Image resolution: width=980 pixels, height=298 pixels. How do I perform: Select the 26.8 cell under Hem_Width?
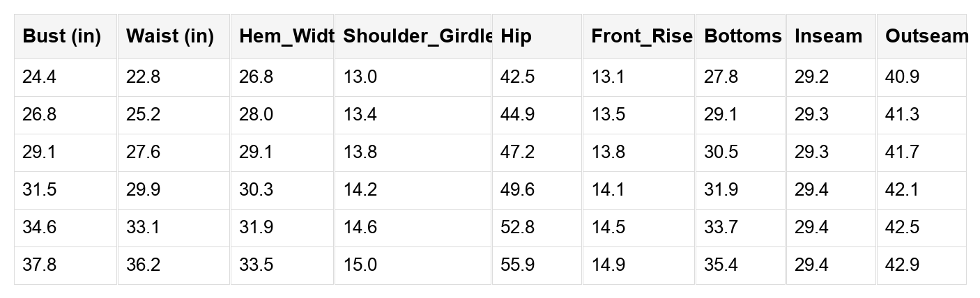[256, 77]
